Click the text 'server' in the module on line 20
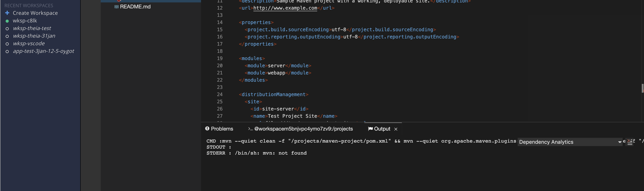644x191 pixels. coord(276,66)
